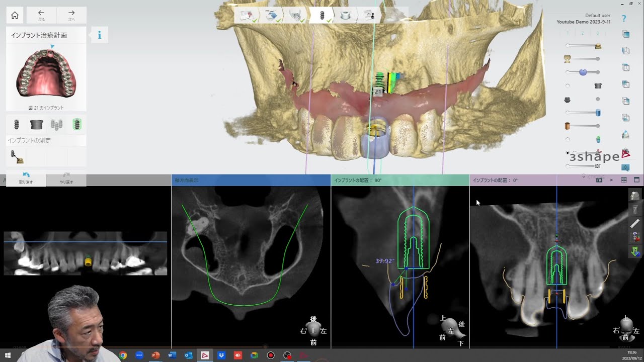This screenshot has height=362, width=644.
Task: Toggle the sleeve visibility radio
Action: pyautogui.click(x=568, y=86)
